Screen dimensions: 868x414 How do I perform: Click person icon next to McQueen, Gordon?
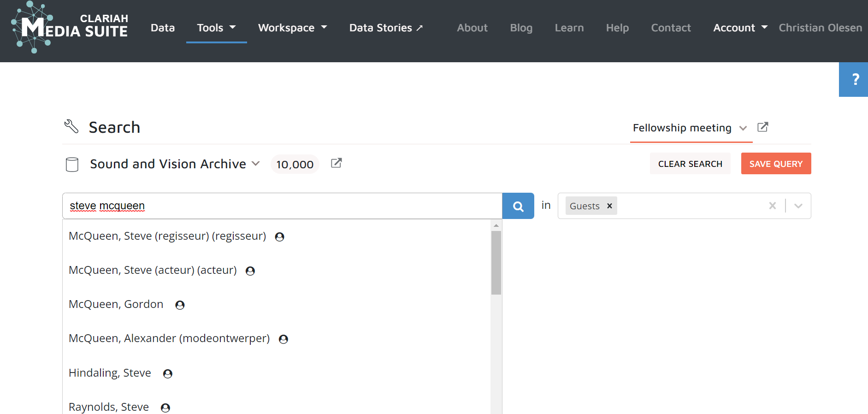click(180, 305)
